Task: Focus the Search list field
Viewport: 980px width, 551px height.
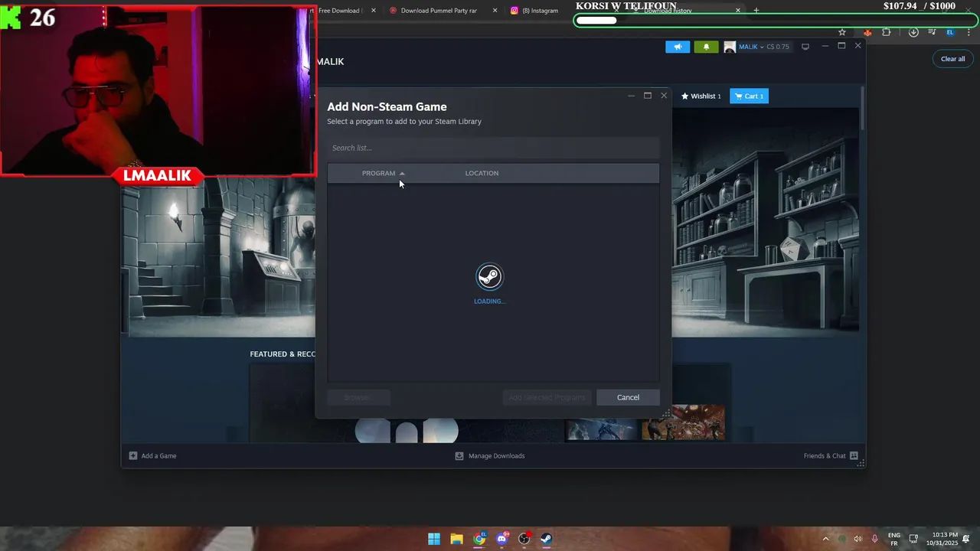Action: [x=493, y=148]
